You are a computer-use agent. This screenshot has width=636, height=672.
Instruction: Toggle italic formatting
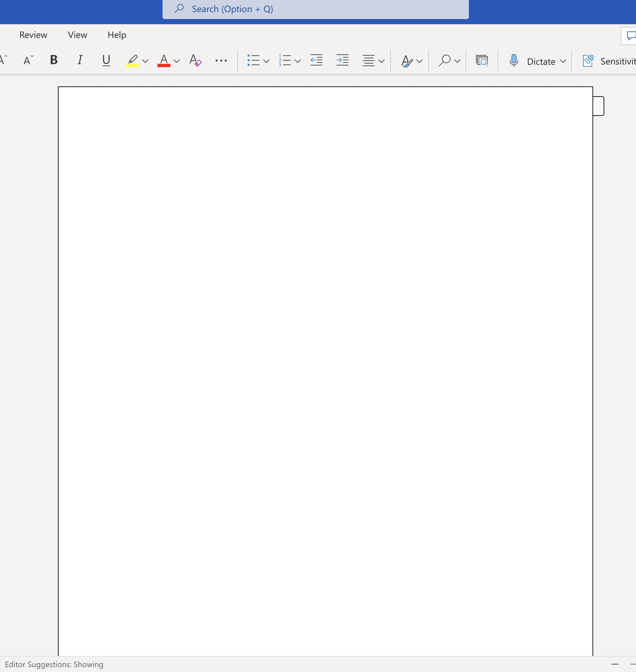80,60
